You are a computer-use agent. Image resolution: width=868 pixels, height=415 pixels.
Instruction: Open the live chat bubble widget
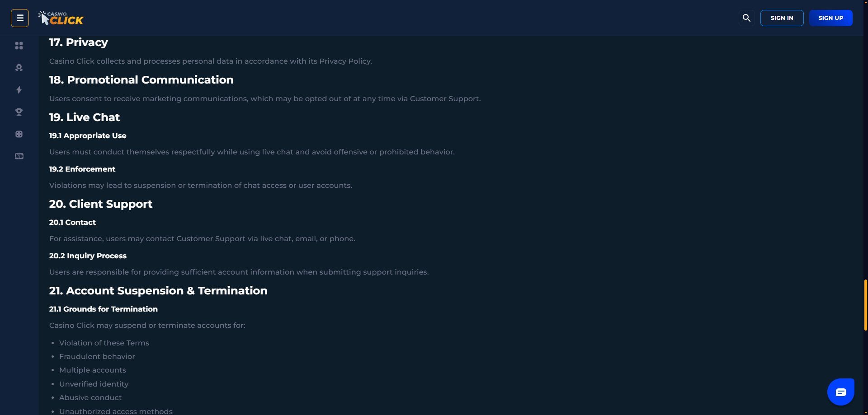tap(840, 392)
